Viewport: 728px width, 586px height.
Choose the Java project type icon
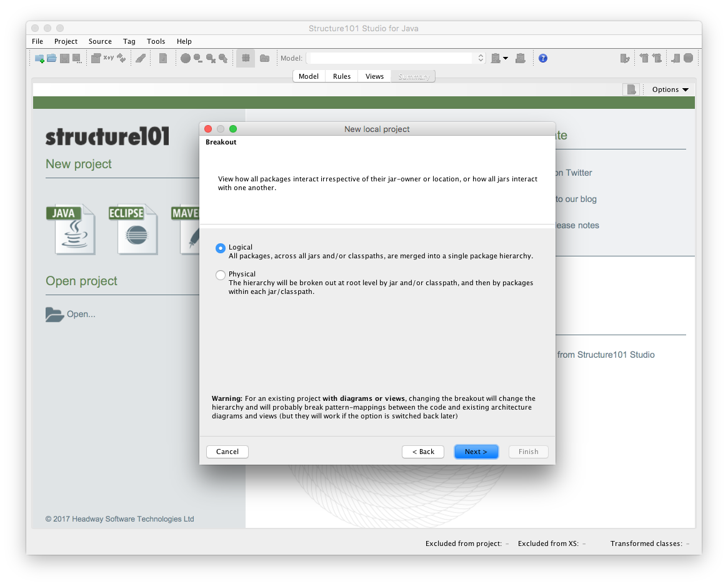click(71, 229)
